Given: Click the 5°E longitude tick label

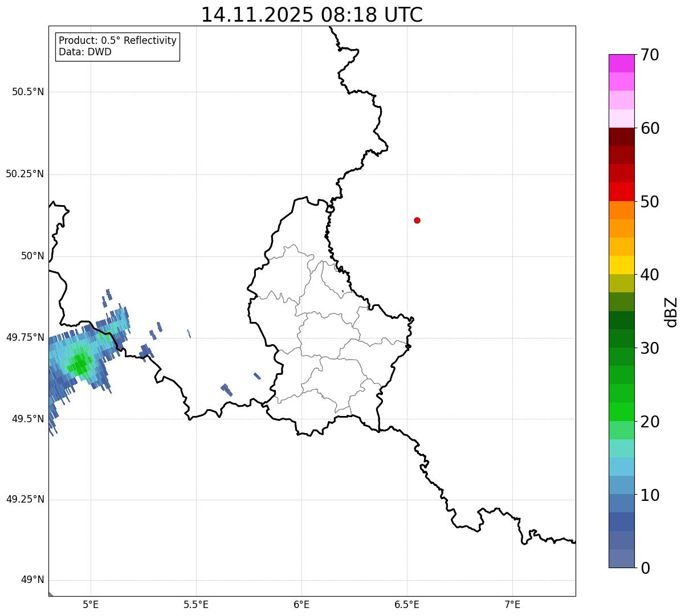Looking at the screenshot, I should tap(91, 604).
